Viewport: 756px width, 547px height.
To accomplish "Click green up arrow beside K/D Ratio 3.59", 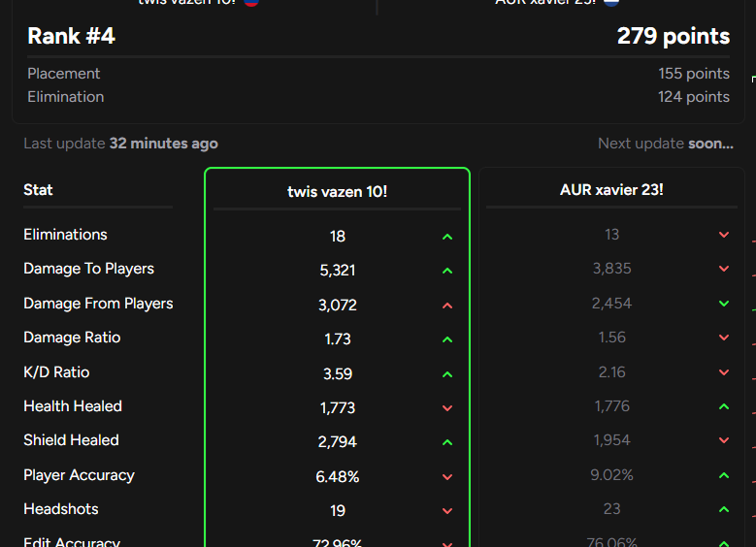I will click(x=447, y=374).
